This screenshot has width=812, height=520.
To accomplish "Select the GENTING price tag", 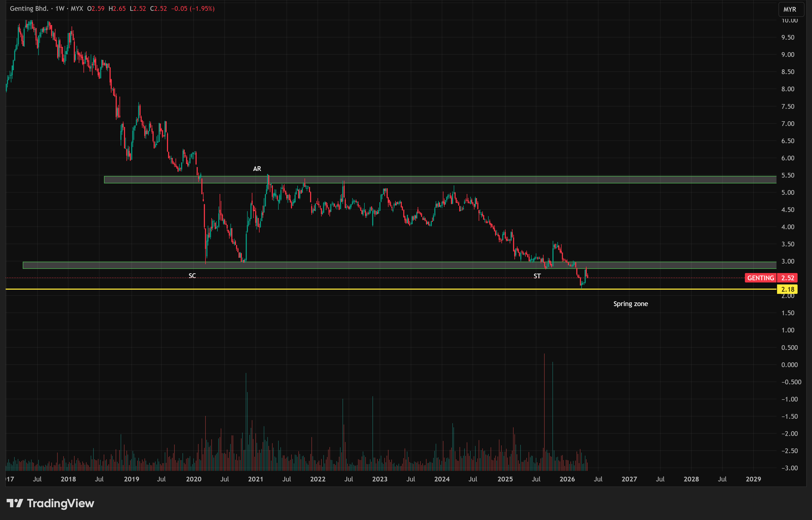I will pos(760,278).
